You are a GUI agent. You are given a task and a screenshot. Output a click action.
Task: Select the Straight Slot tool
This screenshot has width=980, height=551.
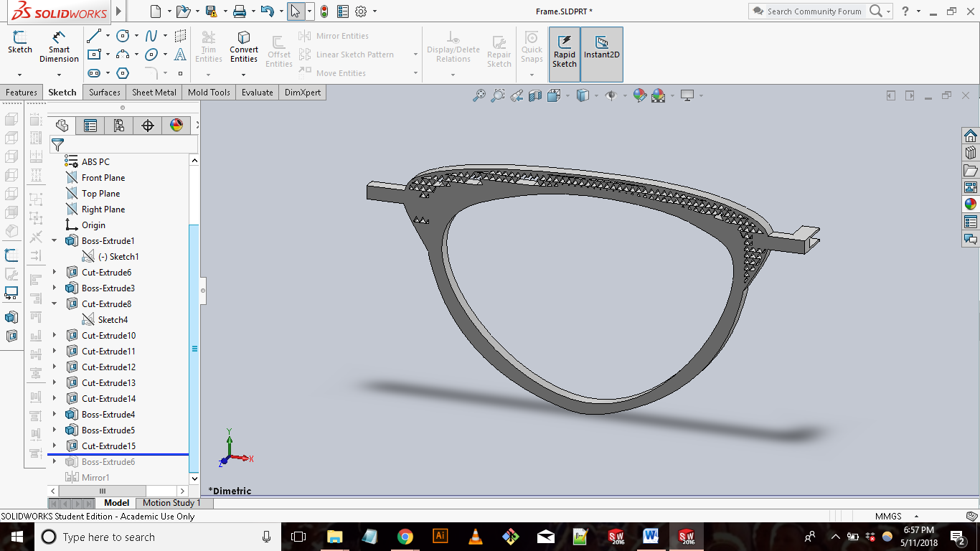point(93,73)
